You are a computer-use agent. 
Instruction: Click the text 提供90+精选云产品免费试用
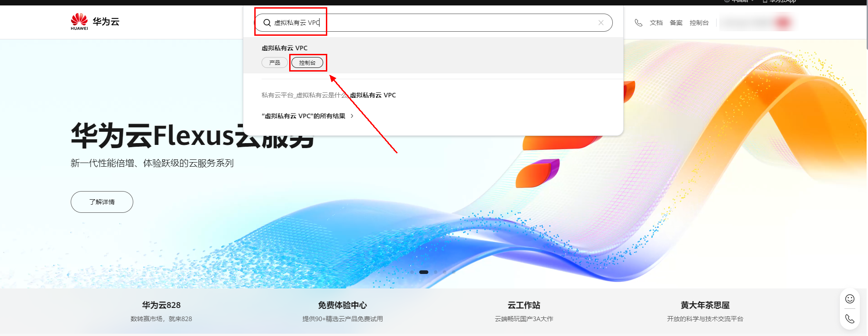[343, 319]
